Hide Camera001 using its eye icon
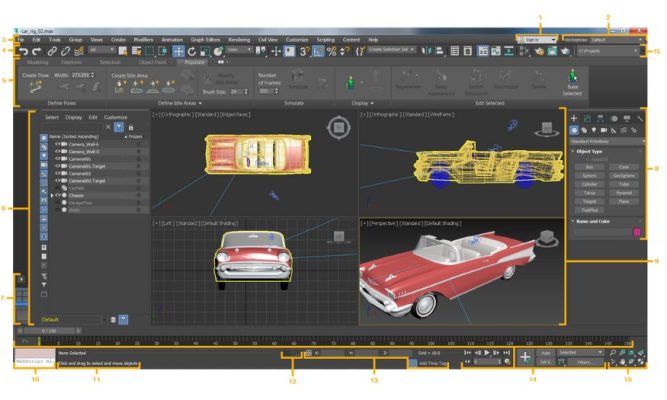This screenshot has width=667, height=400. click(x=58, y=158)
